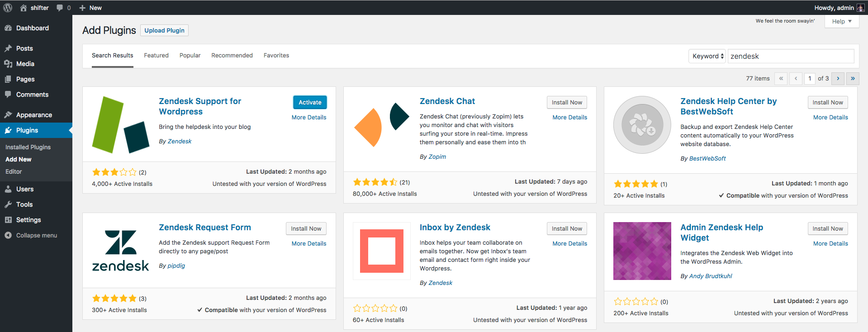Click Admin Zendesk Help Widget purple thumbnail
Screen dimensions: 868x332
point(642,251)
